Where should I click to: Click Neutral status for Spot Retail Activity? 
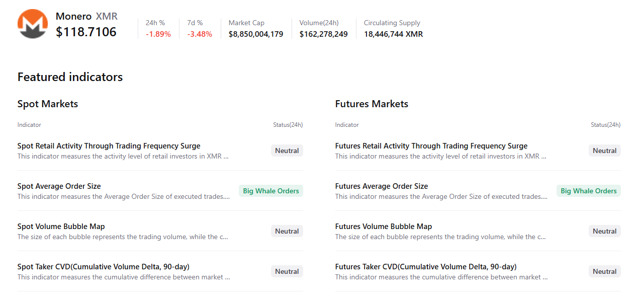coord(287,151)
